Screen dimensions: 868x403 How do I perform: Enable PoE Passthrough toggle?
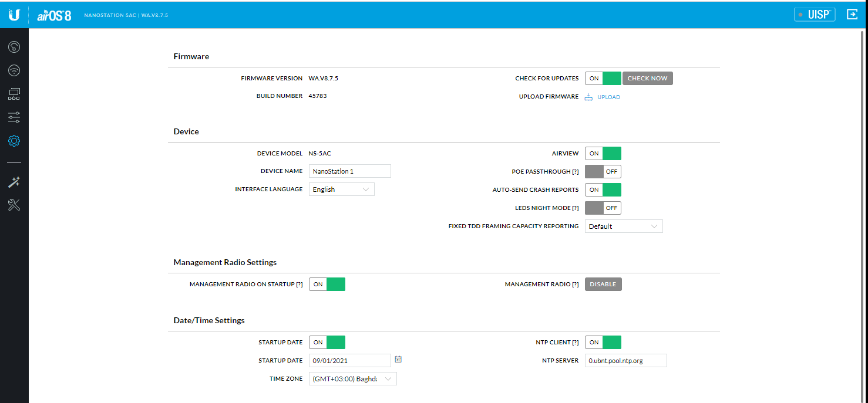pos(603,172)
